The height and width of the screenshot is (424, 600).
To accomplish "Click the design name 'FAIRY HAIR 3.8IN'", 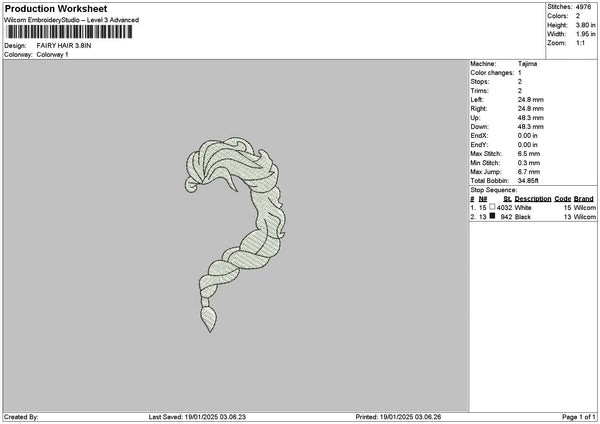I will 64,46.
